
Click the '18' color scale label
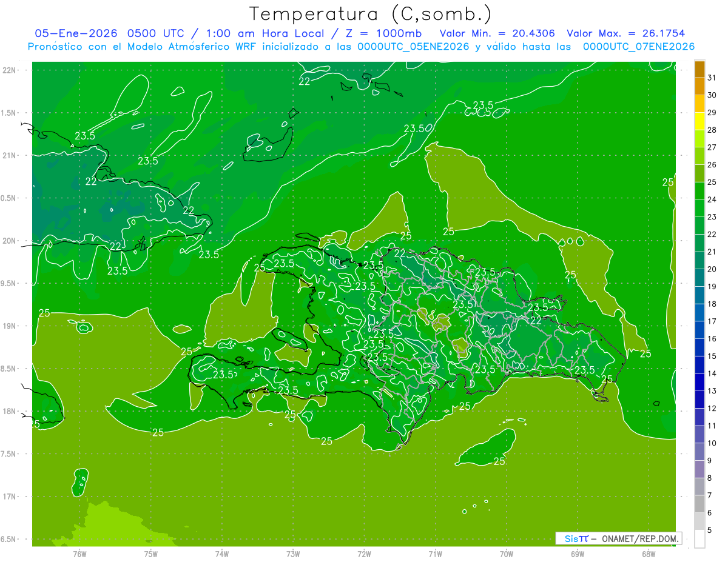tap(712, 304)
